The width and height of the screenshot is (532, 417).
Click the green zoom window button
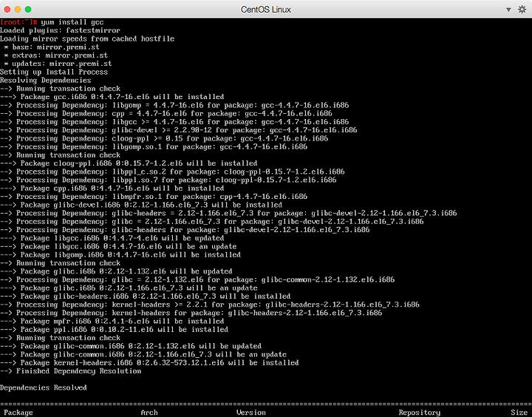[x=28, y=9]
